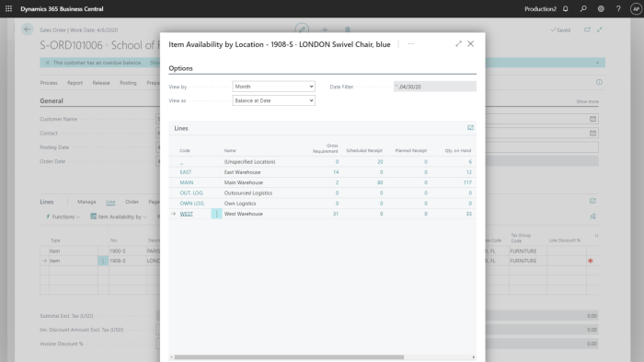The image size is (644, 362).
Task: Click the Date Filter field
Action: [x=435, y=87]
